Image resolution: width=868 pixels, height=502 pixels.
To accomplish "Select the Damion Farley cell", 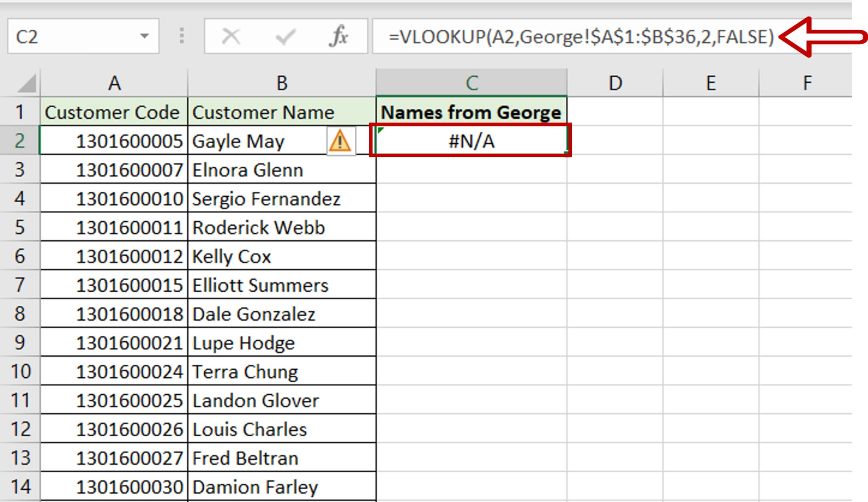I will click(x=282, y=487).
